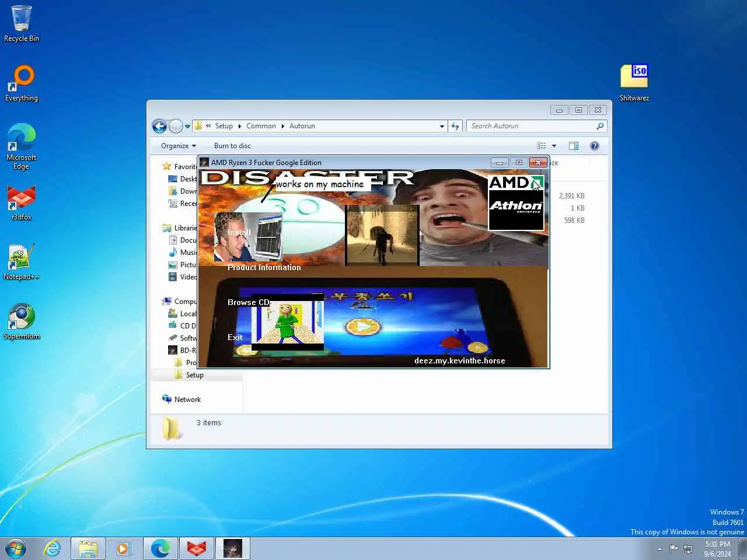Viewport: 747px width, 560px height.
Task: Select Network in the navigation pane
Action: click(181, 399)
